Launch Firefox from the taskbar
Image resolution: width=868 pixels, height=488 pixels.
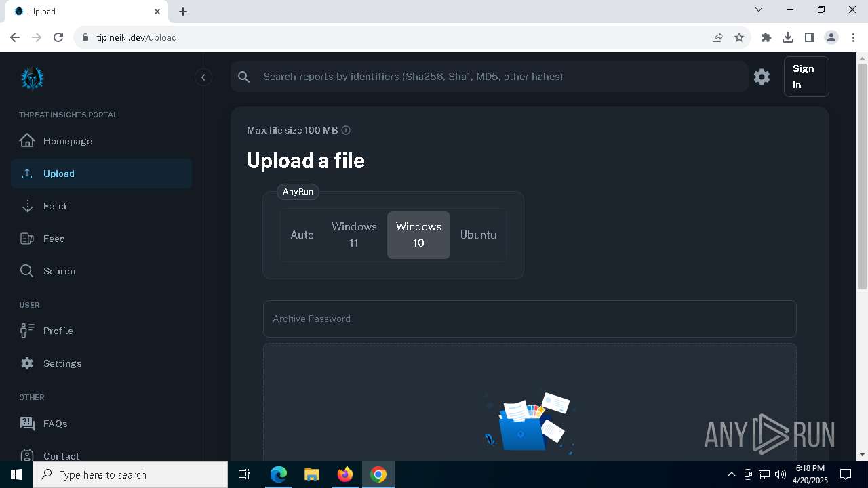pos(345,474)
